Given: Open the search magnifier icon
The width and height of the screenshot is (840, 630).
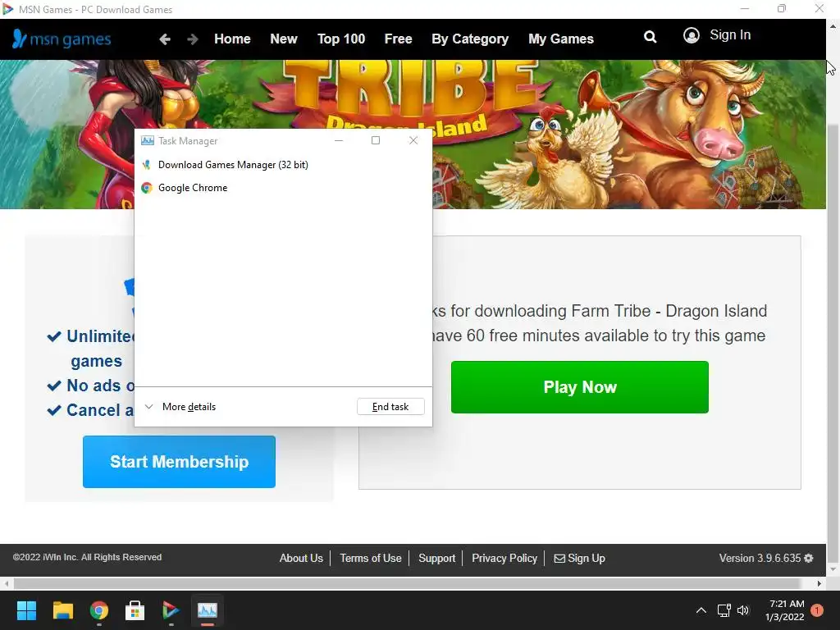Looking at the screenshot, I should click(x=650, y=36).
